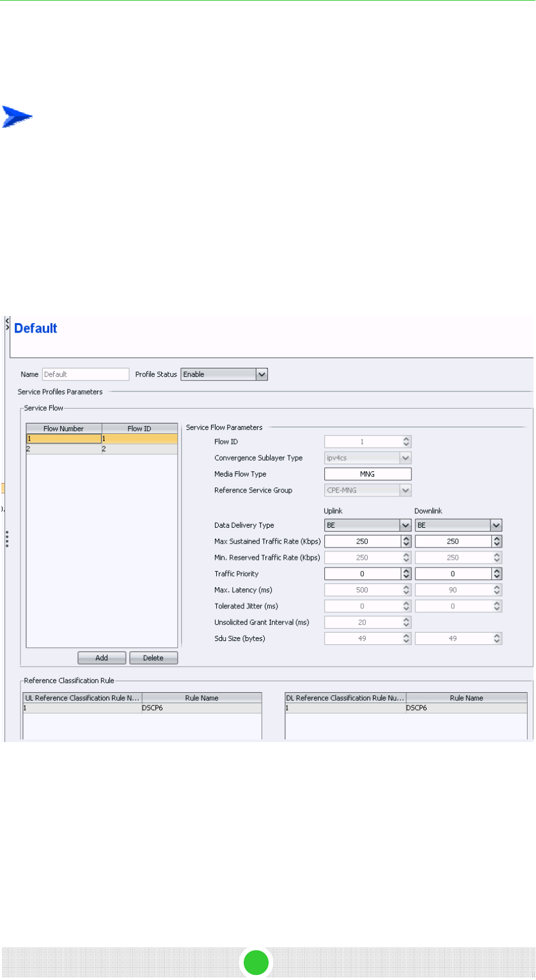Click Uplink Max Sustained Traffic Rate field
Screen dimensions: 536x980
362,542
